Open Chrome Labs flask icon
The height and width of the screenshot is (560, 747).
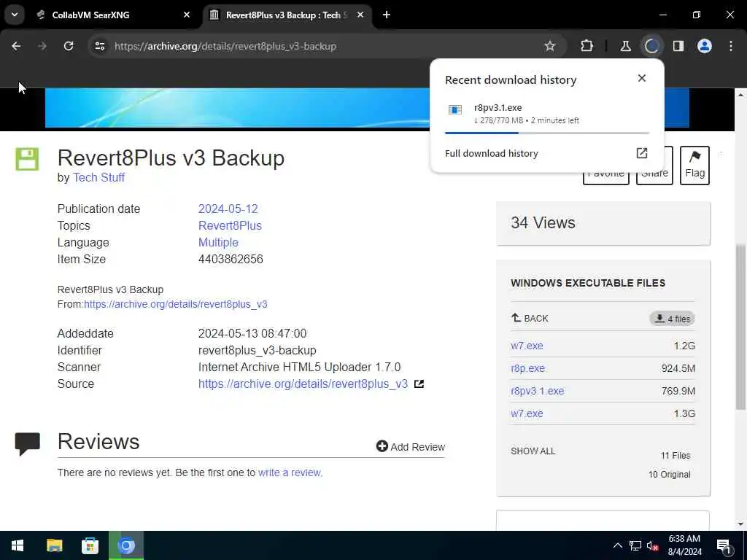(x=625, y=46)
